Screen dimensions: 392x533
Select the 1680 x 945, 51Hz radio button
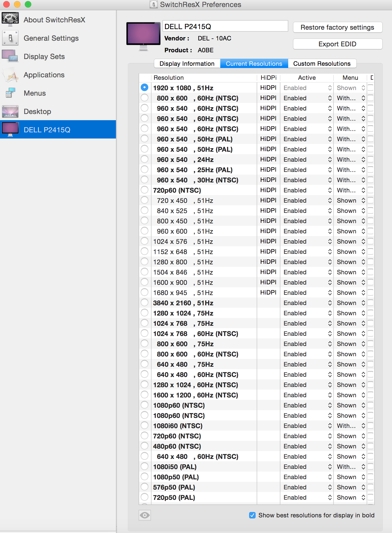145,292
